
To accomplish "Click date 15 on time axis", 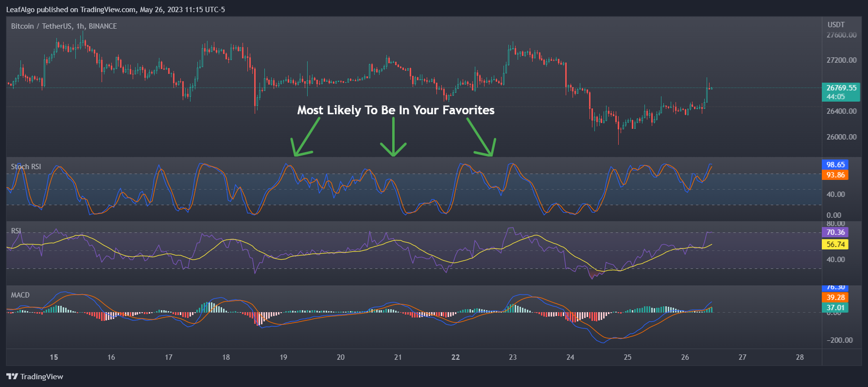I will pyautogui.click(x=54, y=357).
